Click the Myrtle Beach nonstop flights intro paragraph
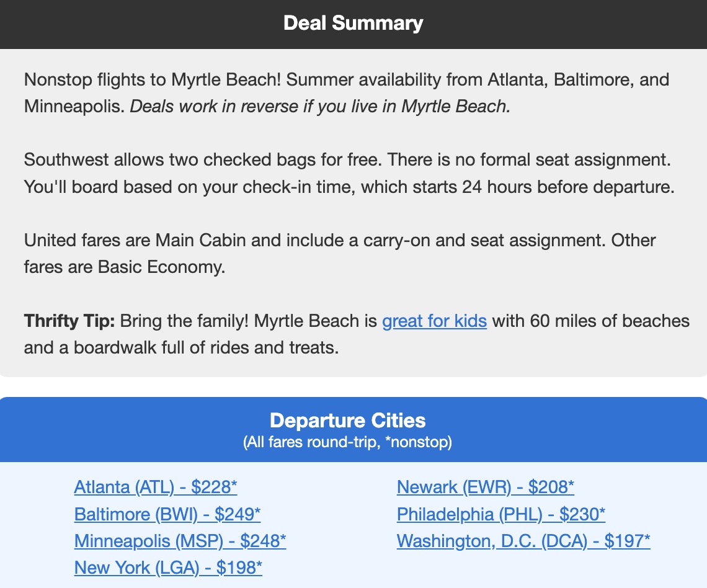 tap(346, 92)
